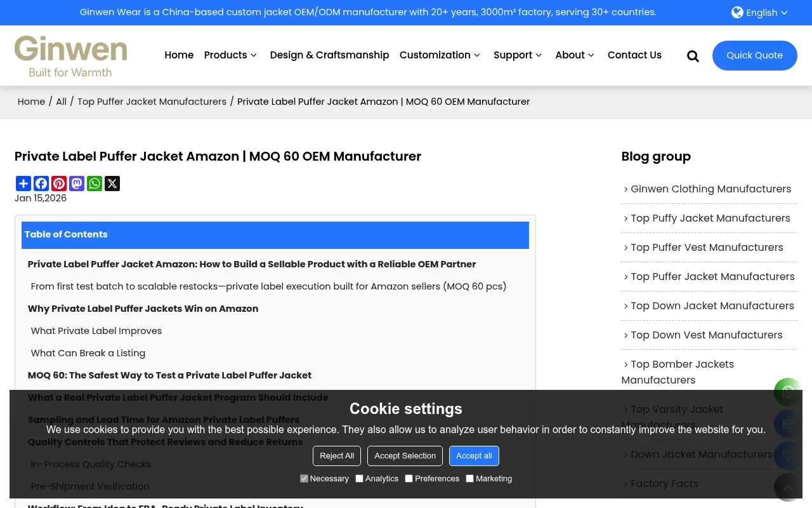Toggle the Necessary cookies checkbox
This screenshot has width=812, height=508.
(x=304, y=478)
